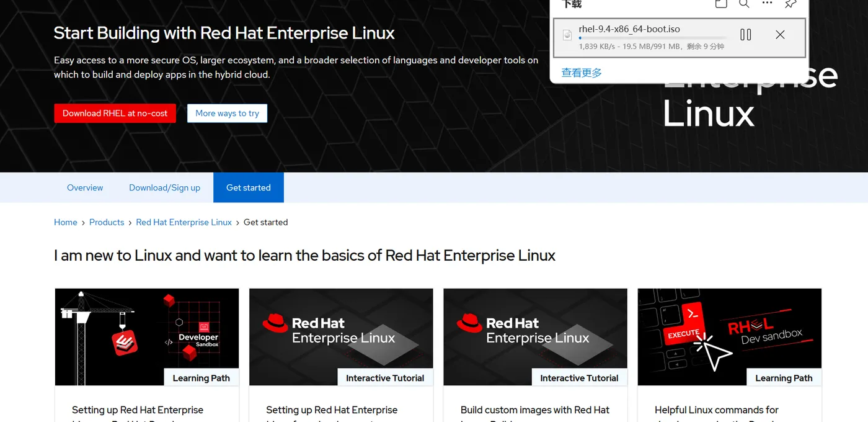The width and height of the screenshot is (868, 422).
Task: Open Build custom images with Red Hat card
Action: 535,410
